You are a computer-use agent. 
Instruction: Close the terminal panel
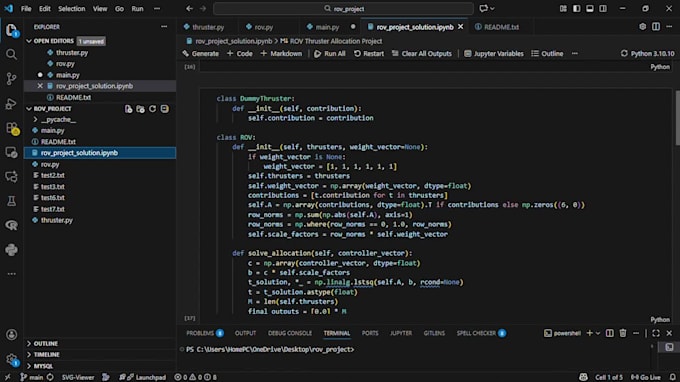click(x=669, y=333)
